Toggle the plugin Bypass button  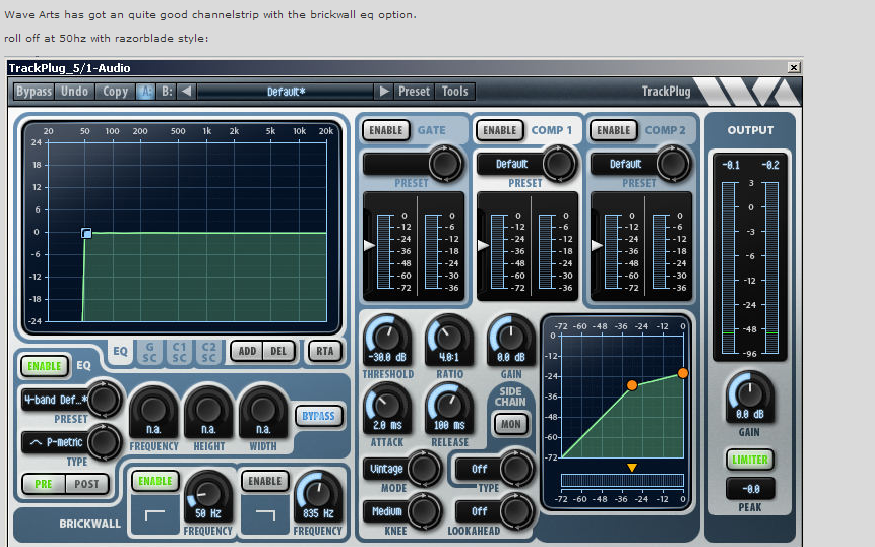point(33,91)
